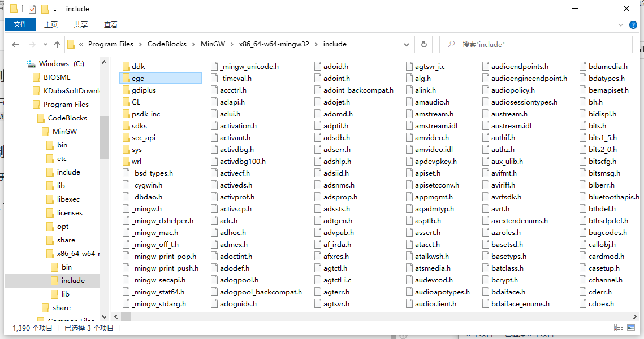
Task: Click the properties checkmark icon in title bar
Action: pyautogui.click(x=32, y=8)
